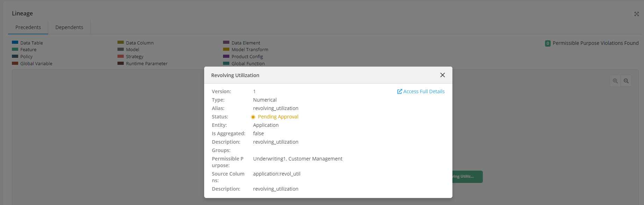Click the Runtime Parameter legend label
The image size is (644, 205).
[146, 63]
